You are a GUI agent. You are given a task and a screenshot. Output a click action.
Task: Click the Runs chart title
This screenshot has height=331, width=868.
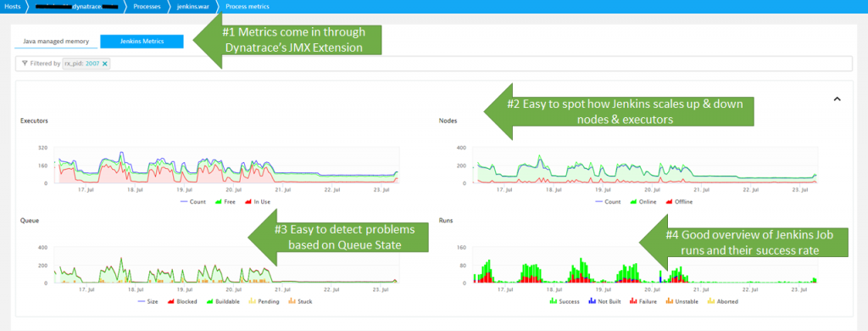pos(446,220)
